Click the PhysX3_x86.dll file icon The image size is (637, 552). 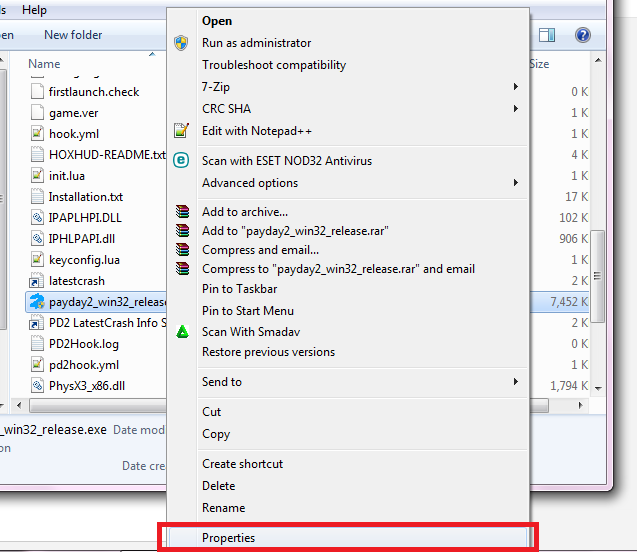pos(37,385)
